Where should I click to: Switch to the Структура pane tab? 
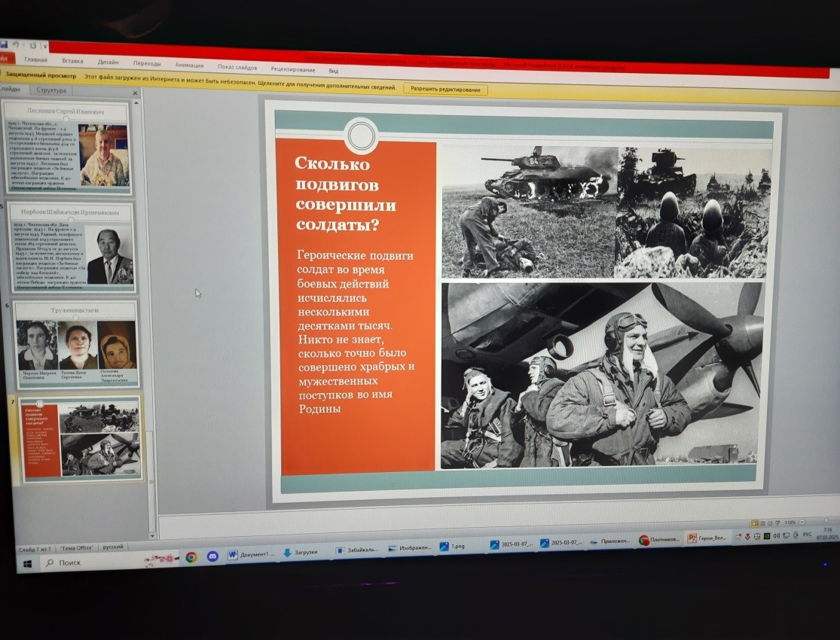coord(51,90)
